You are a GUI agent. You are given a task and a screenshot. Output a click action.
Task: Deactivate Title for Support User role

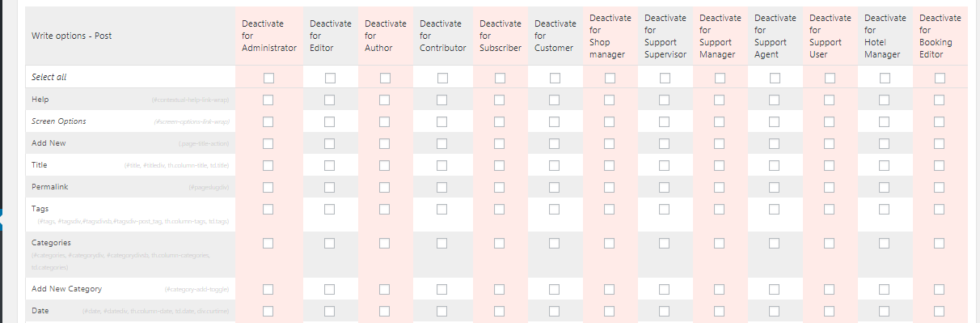829,165
